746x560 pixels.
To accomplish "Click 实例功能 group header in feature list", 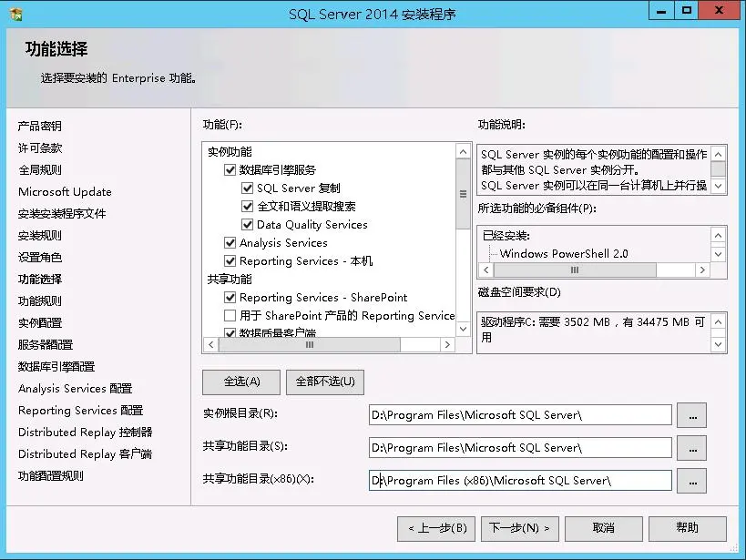I will point(230,152).
